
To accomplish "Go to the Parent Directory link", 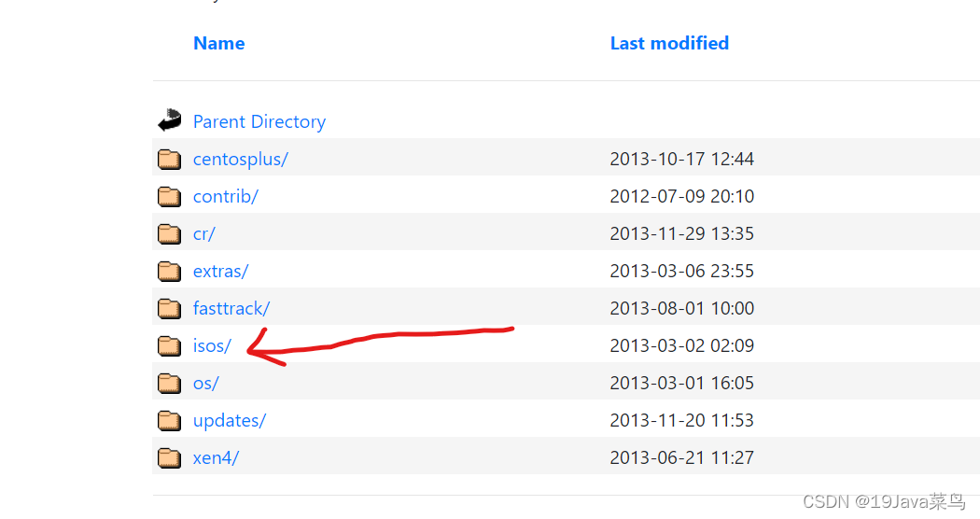I will pos(259,121).
